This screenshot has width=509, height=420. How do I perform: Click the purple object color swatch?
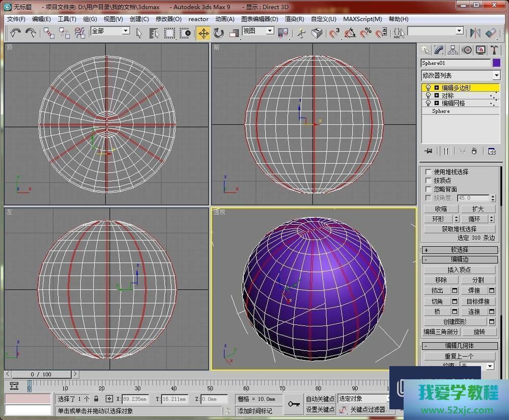coord(497,63)
